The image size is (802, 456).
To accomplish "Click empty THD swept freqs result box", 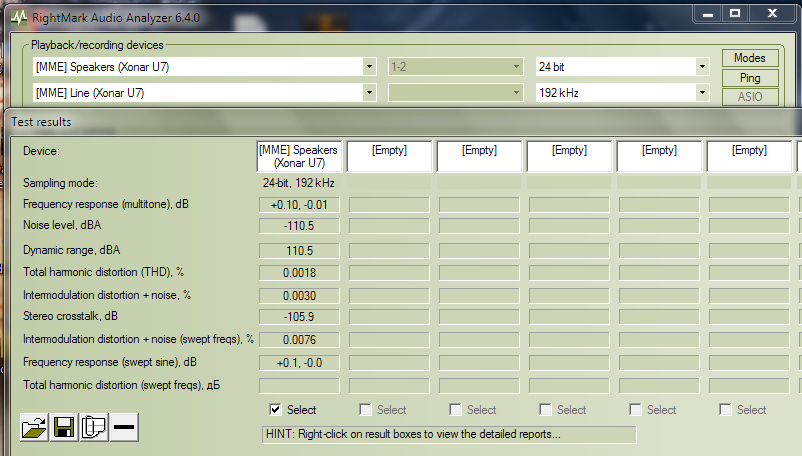I will point(299,385).
